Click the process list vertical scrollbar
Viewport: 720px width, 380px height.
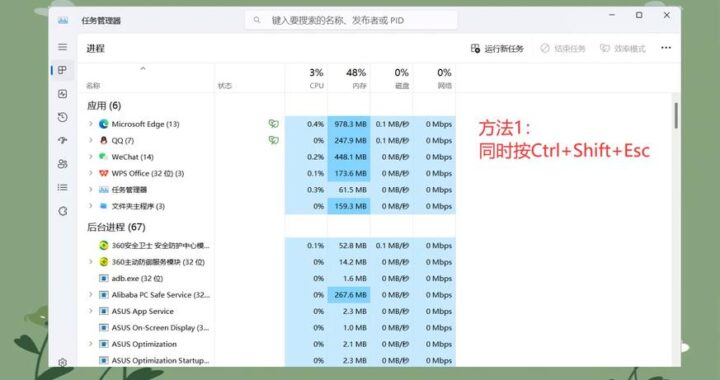click(676, 116)
